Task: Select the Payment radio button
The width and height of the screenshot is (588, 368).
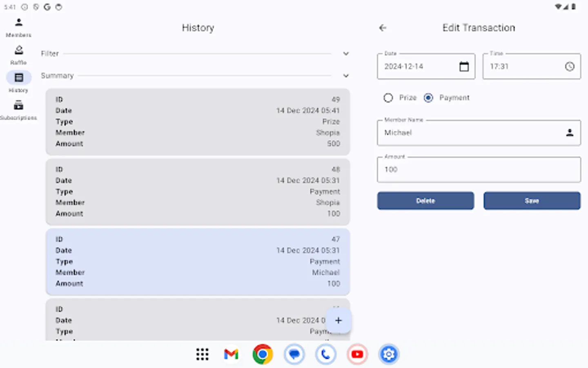Action: (428, 98)
